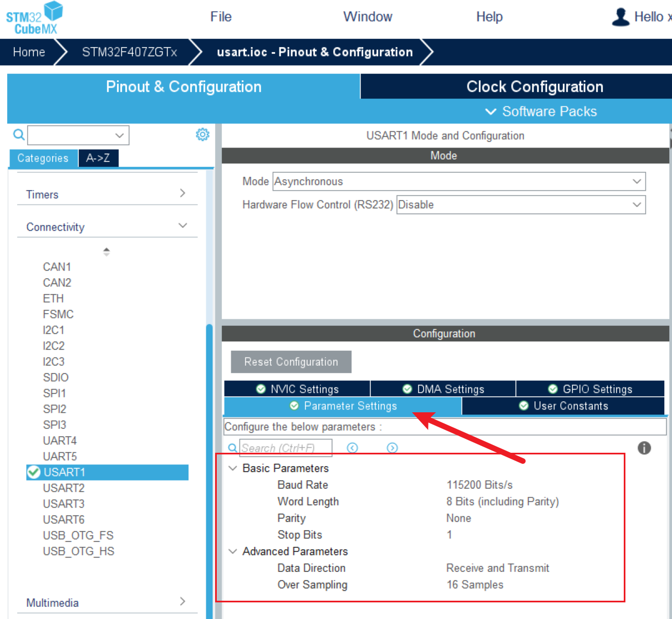Select SPI3 peripheral
The height and width of the screenshot is (619, 672).
click(x=55, y=424)
